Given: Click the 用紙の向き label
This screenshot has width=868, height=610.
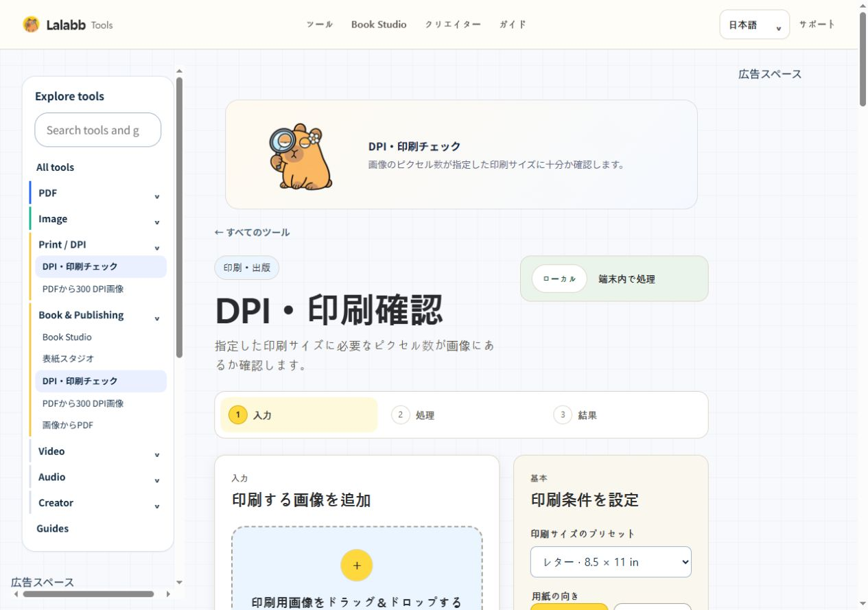Looking at the screenshot, I should tap(556, 596).
